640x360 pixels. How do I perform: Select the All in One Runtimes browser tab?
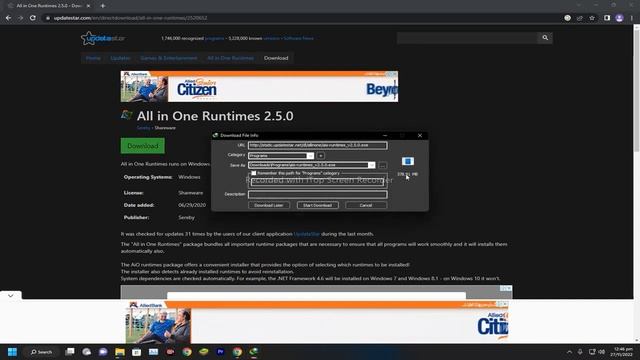(49, 6)
